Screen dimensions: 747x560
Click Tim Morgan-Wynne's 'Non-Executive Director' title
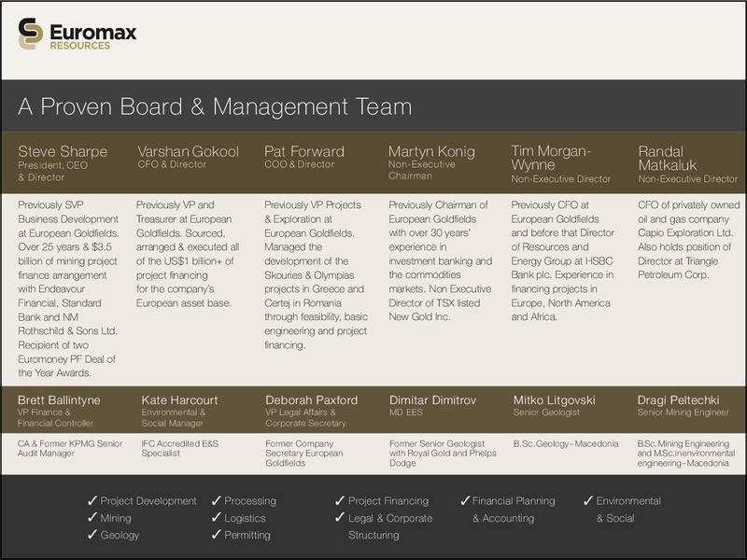[561, 179]
